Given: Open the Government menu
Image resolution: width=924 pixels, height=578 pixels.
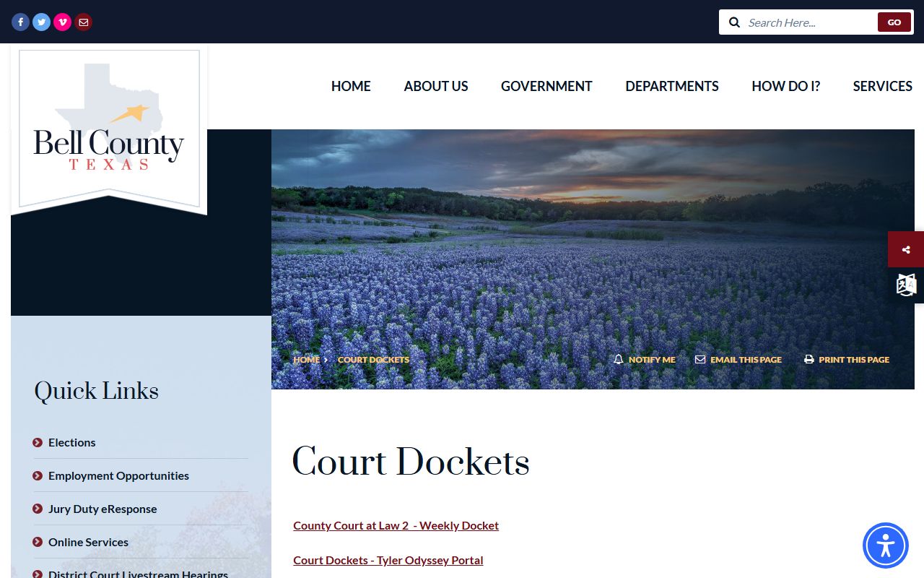Looking at the screenshot, I should point(546,86).
